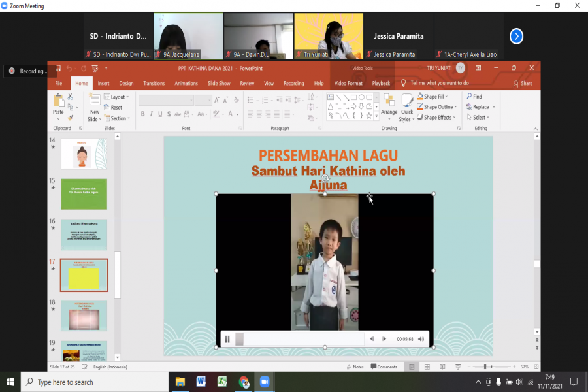Switch to the Transitions tab
Screen dimensions: 588x392
(x=154, y=83)
